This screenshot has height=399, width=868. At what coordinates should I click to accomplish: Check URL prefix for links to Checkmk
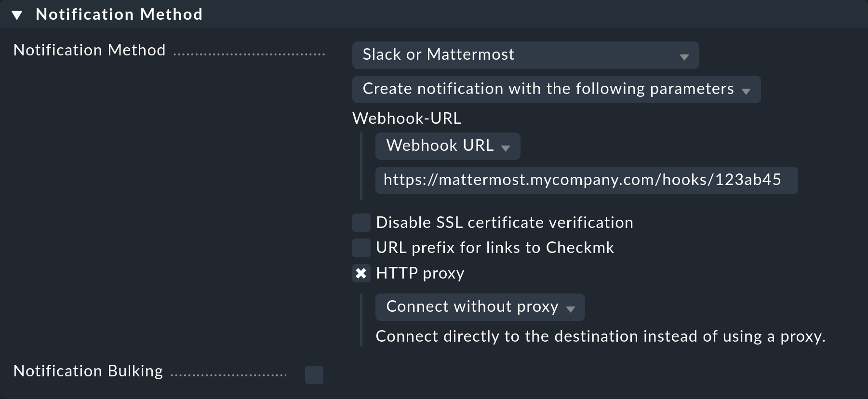[x=361, y=248]
